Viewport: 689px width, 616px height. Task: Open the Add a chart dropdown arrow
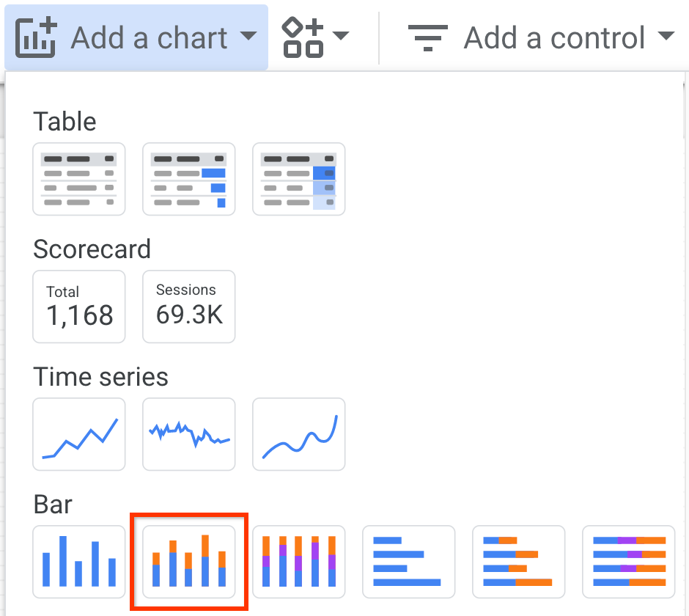pos(249,37)
